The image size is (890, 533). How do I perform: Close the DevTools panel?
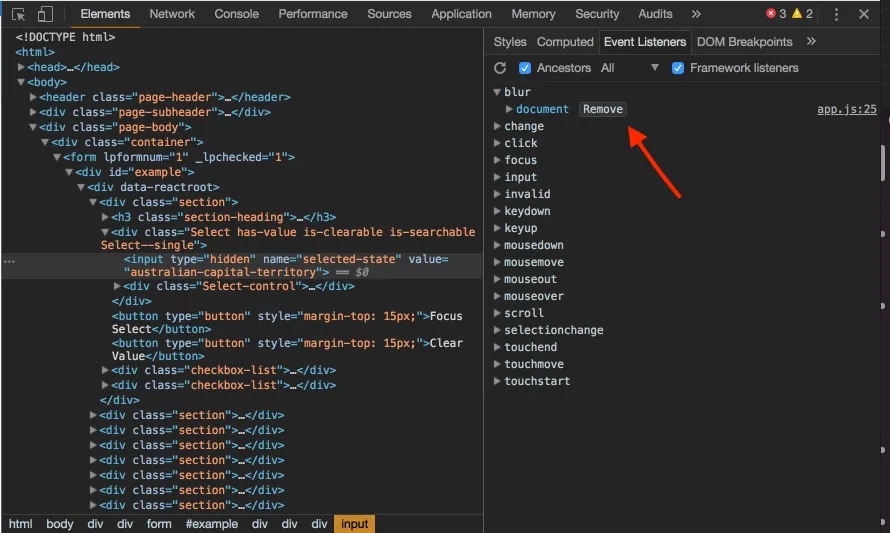864,14
